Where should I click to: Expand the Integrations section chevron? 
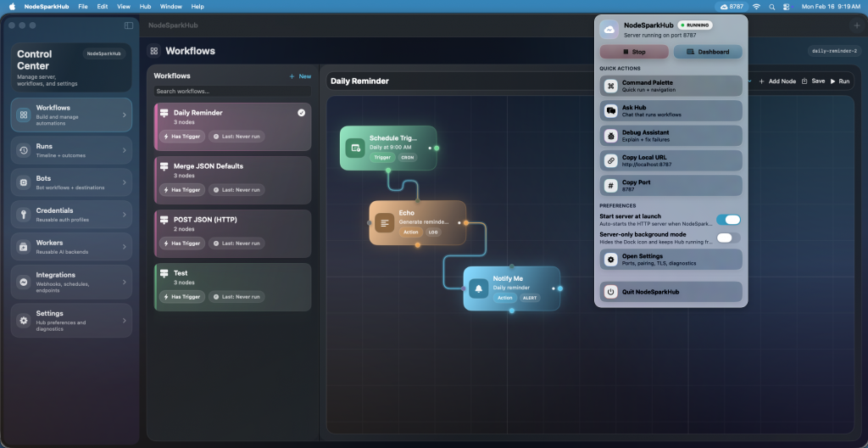124,280
